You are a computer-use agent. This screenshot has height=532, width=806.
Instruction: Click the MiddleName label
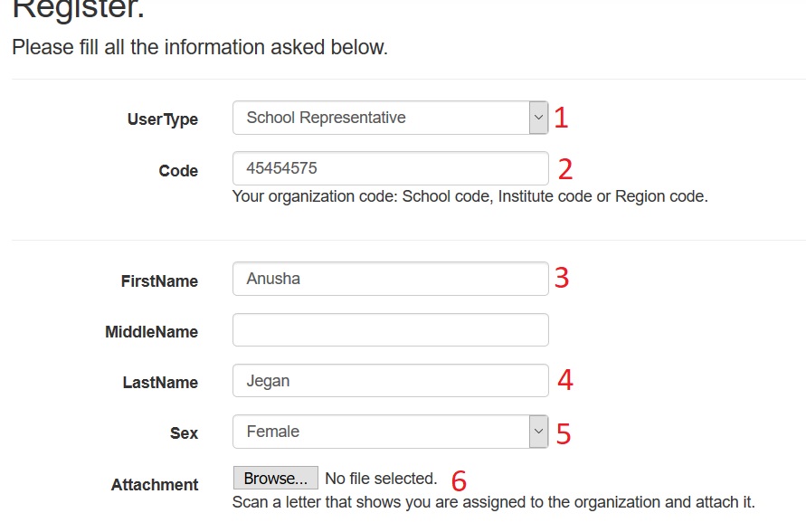[151, 332]
